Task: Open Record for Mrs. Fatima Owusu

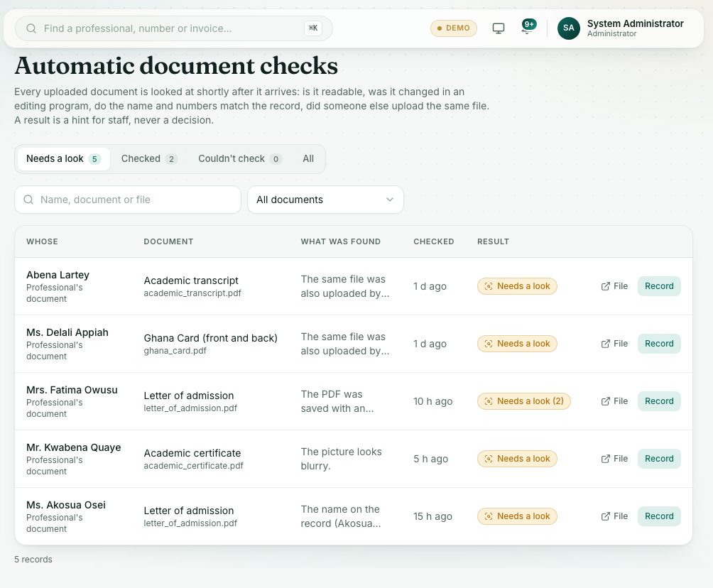Action: [659, 401]
